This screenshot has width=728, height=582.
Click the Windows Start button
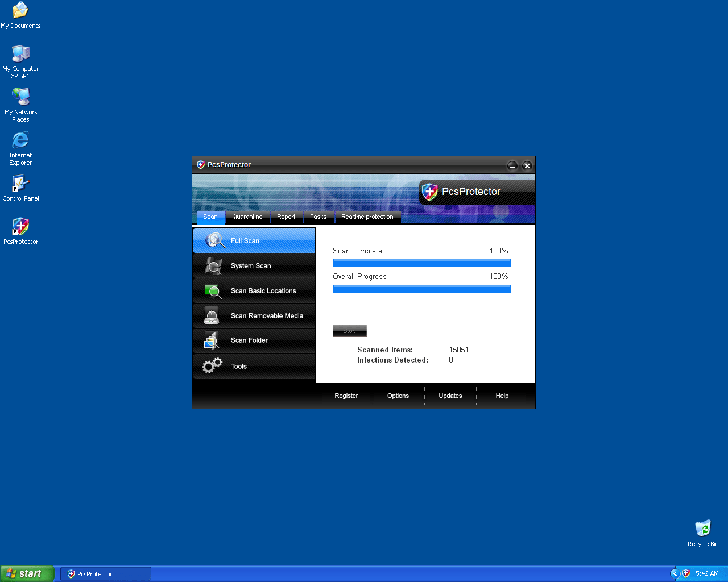27,573
